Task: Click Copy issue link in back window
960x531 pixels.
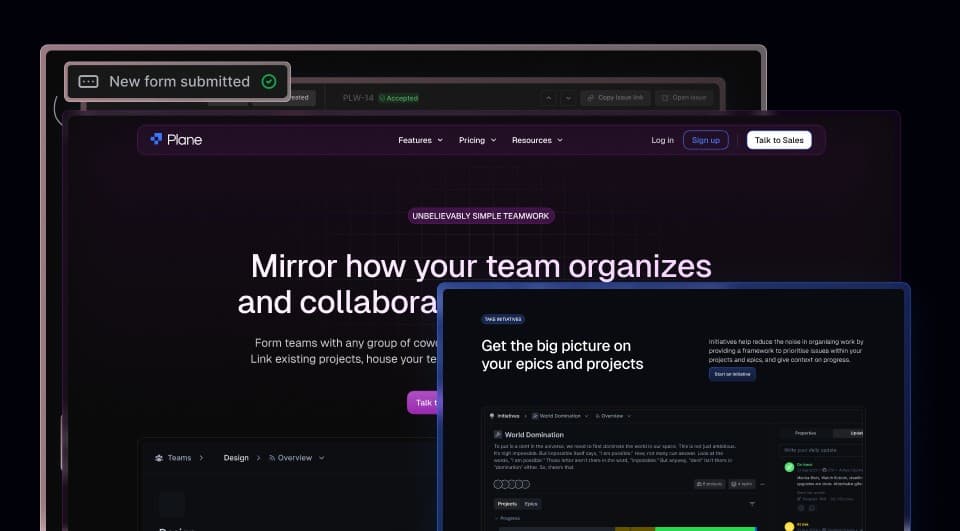Action: (615, 98)
